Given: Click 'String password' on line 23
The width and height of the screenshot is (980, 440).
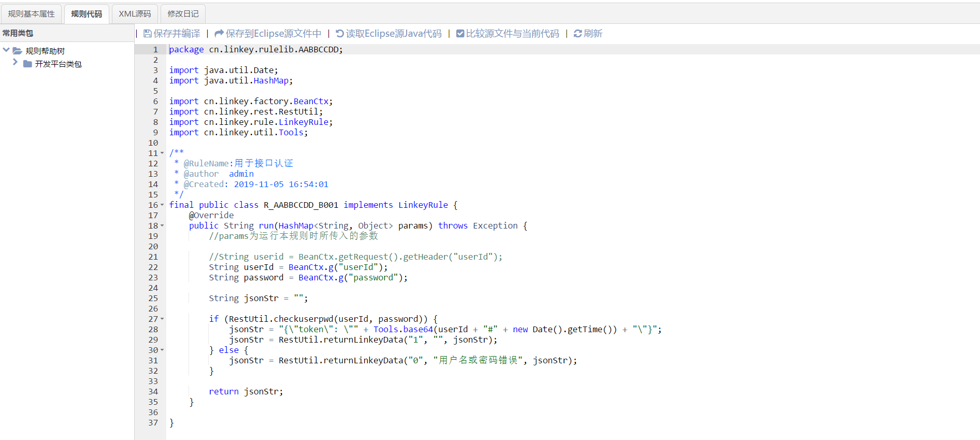Looking at the screenshot, I should (246, 278).
